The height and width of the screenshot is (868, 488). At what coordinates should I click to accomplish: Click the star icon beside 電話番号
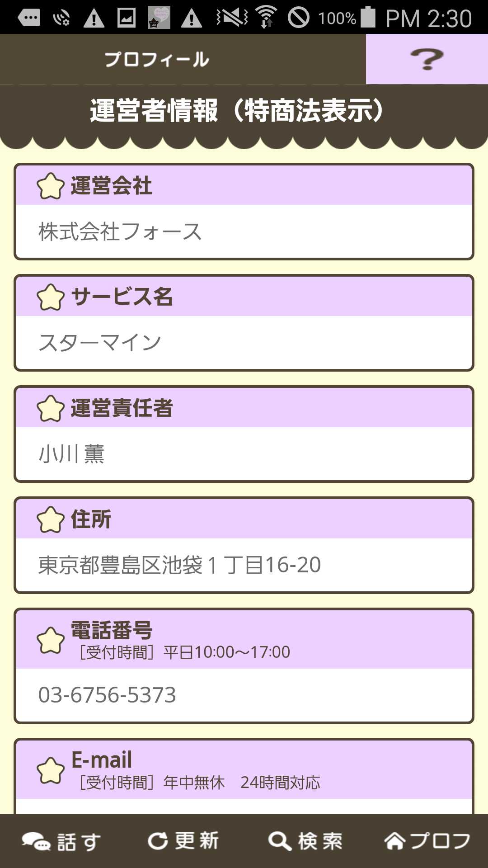pyautogui.click(x=50, y=640)
